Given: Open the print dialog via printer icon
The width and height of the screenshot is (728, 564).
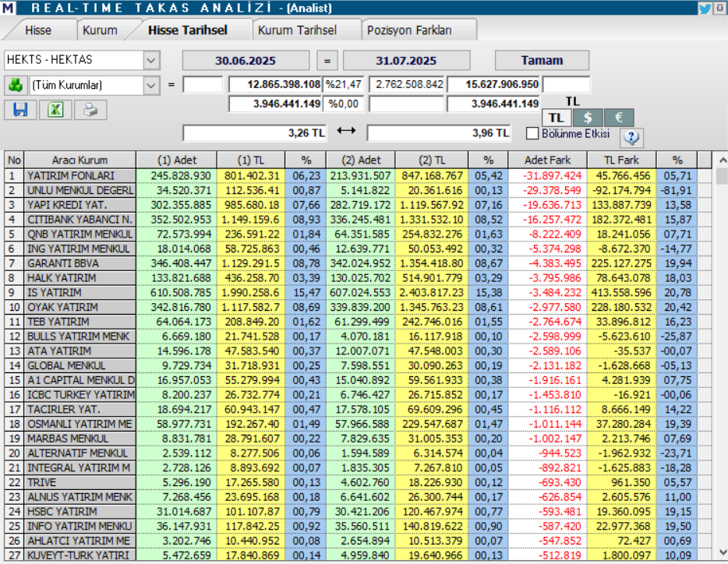Looking at the screenshot, I should [89, 110].
